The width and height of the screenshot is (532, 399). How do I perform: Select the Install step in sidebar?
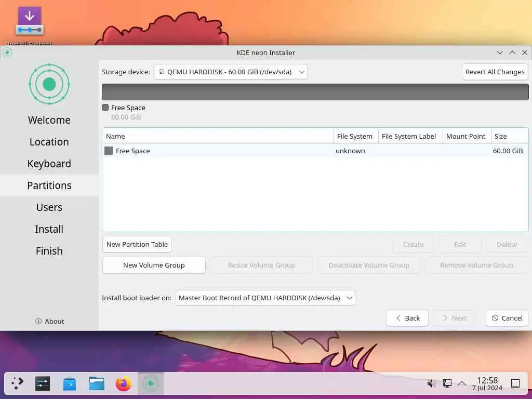(49, 229)
